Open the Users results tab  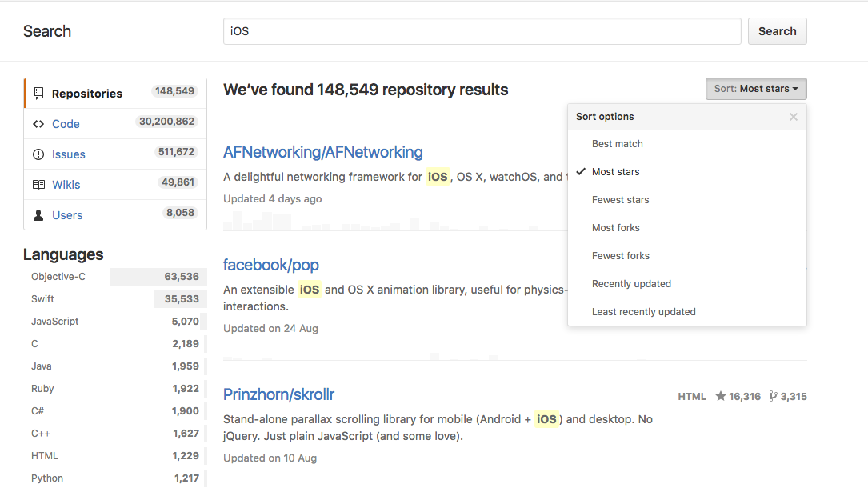coord(115,214)
